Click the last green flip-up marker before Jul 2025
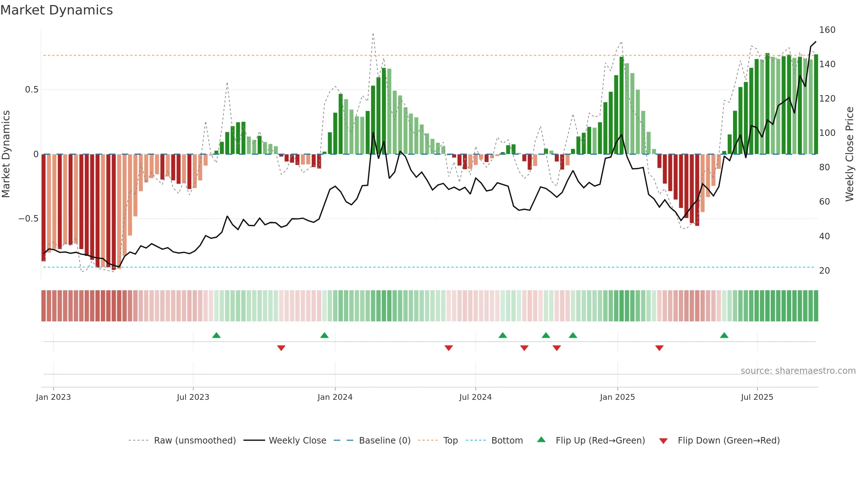The image size is (868, 488). pos(724,335)
